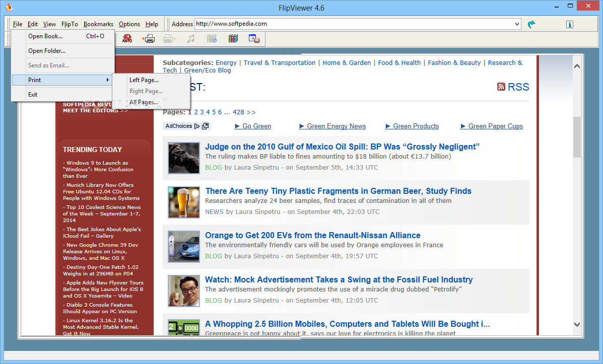Open the BP Gulf oil spill headline

click(x=342, y=147)
